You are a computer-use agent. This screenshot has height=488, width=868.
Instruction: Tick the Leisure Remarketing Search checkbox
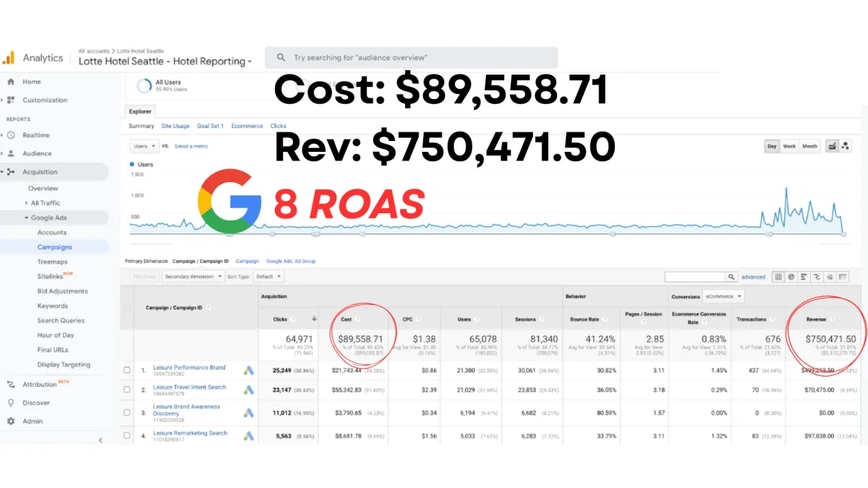127,436
